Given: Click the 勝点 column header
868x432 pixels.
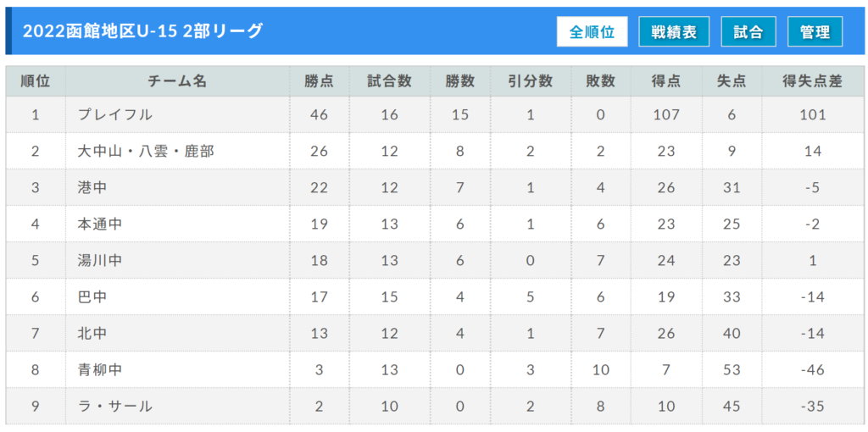Looking at the screenshot, I should pos(320,81).
